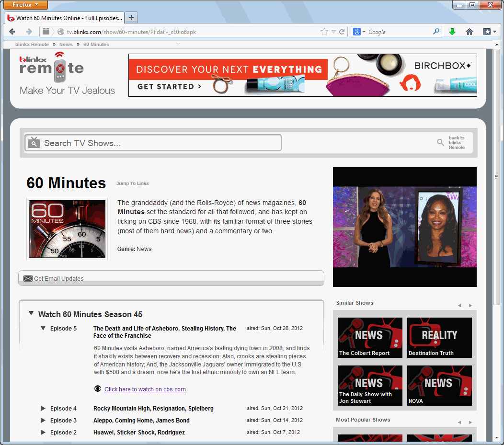The image size is (504, 445).
Task: Click the vertical scrollbar thumb
Action: coord(496,177)
